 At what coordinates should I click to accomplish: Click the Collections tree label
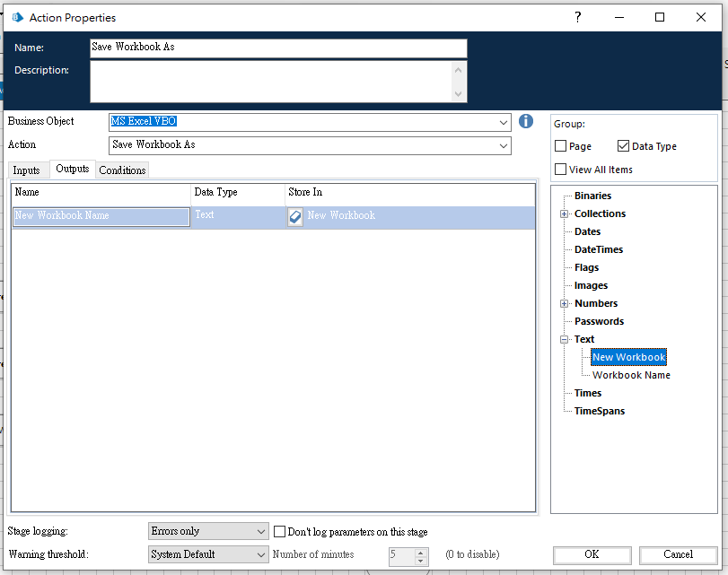coord(600,213)
